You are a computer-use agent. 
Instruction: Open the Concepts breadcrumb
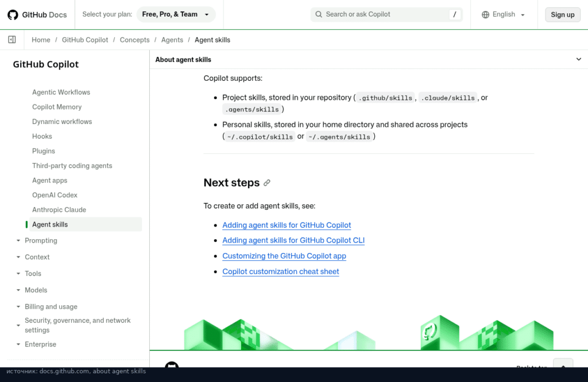[x=134, y=40]
